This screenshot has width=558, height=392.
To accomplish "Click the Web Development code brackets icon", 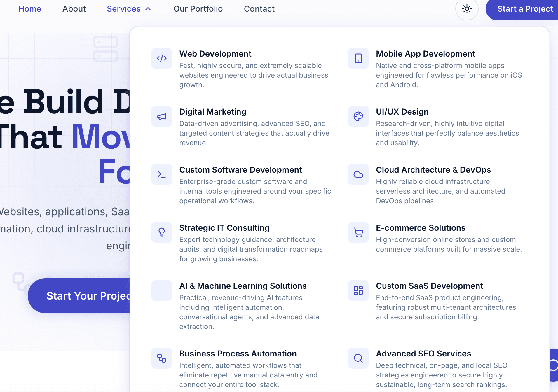I will (x=162, y=58).
